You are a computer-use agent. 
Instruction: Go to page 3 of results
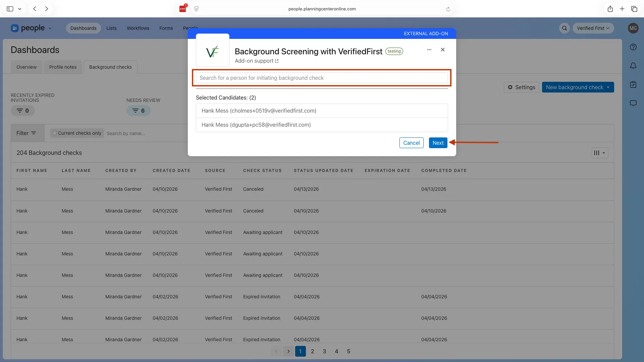pos(324,351)
